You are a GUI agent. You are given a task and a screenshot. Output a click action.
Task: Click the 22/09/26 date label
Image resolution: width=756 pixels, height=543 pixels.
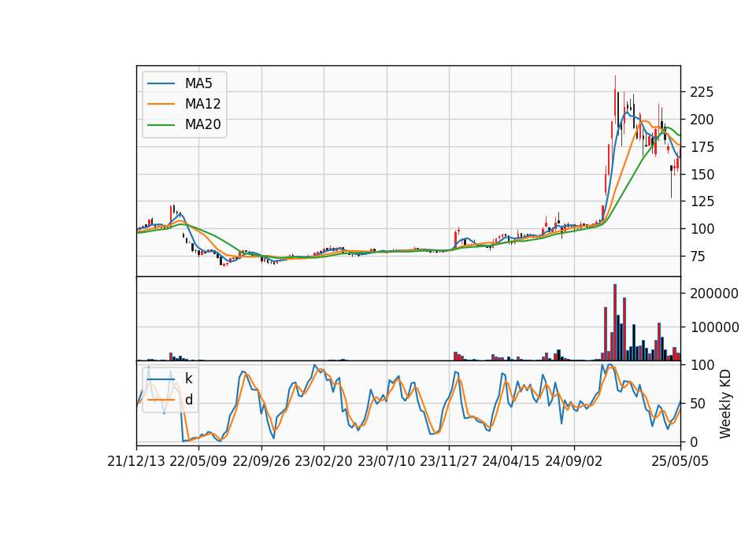coord(261,462)
